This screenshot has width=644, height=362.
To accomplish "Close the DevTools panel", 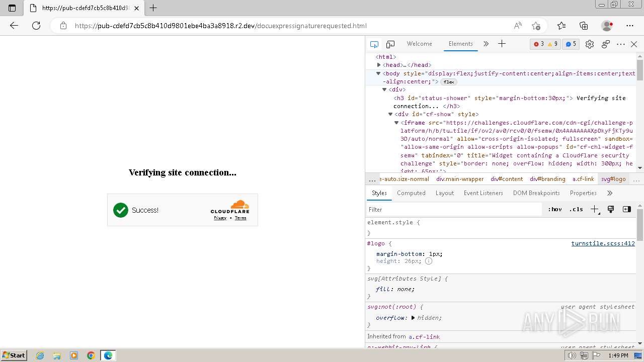I will click(x=634, y=44).
